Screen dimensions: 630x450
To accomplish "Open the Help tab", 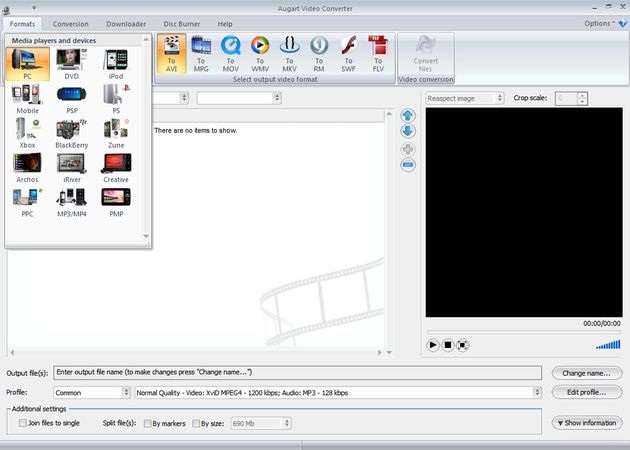I will [225, 24].
